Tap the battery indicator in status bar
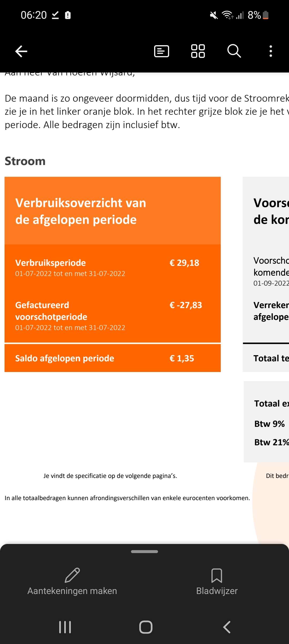Viewport: 289px width, 644px height. point(265,15)
